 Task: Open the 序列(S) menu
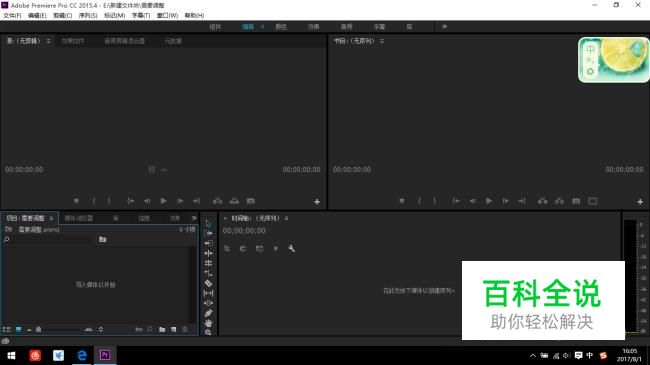coord(88,15)
